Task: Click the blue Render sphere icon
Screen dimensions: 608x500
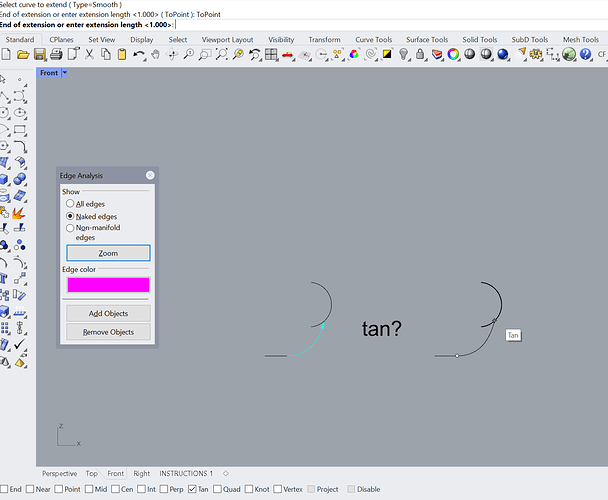Action: tap(503, 54)
